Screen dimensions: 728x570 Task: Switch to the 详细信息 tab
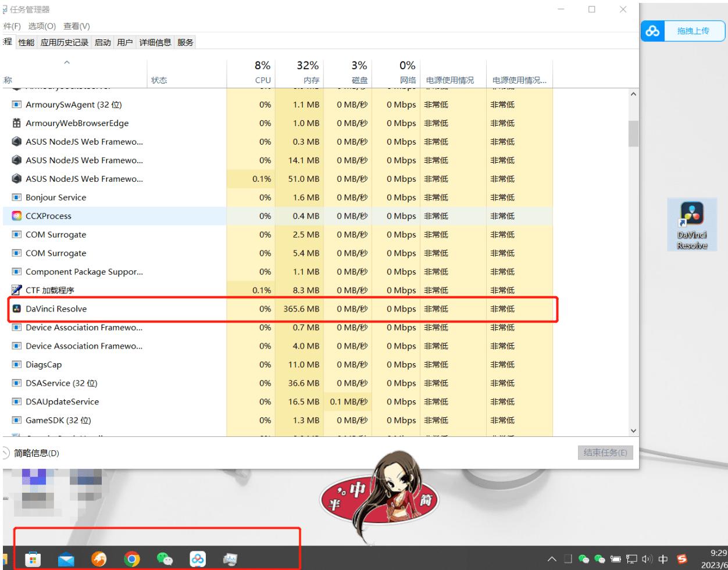[x=155, y=42]
